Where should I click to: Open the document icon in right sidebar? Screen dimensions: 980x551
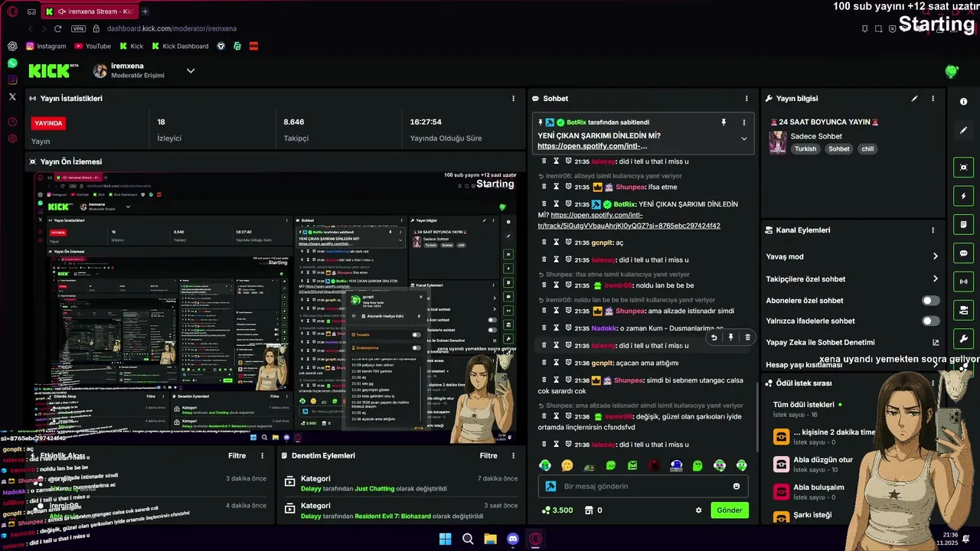(963, 224)
